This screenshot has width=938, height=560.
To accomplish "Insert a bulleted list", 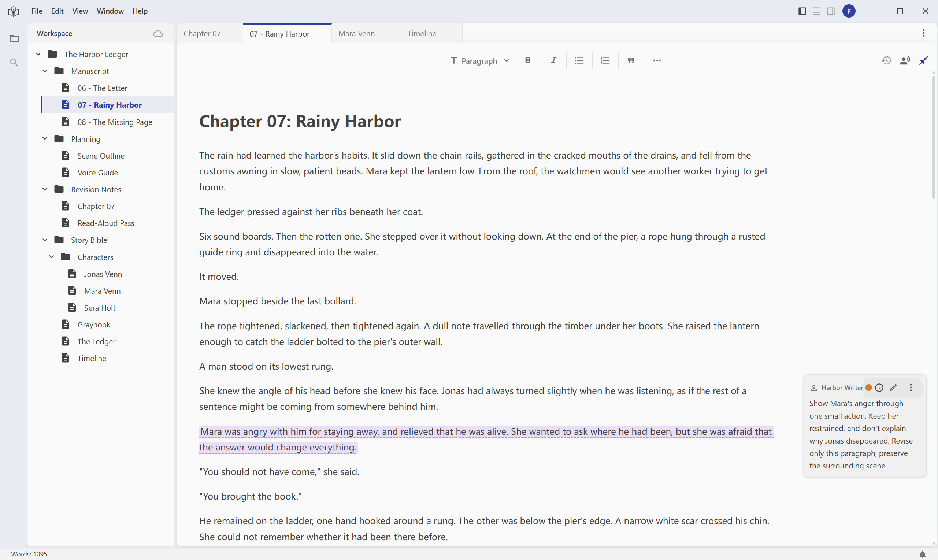I will point(579,60).
